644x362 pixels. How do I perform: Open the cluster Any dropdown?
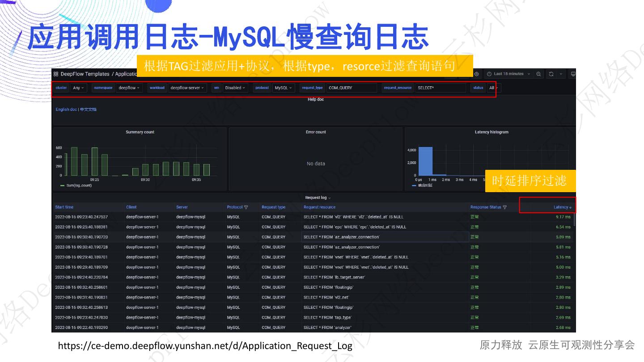point(78,88)
